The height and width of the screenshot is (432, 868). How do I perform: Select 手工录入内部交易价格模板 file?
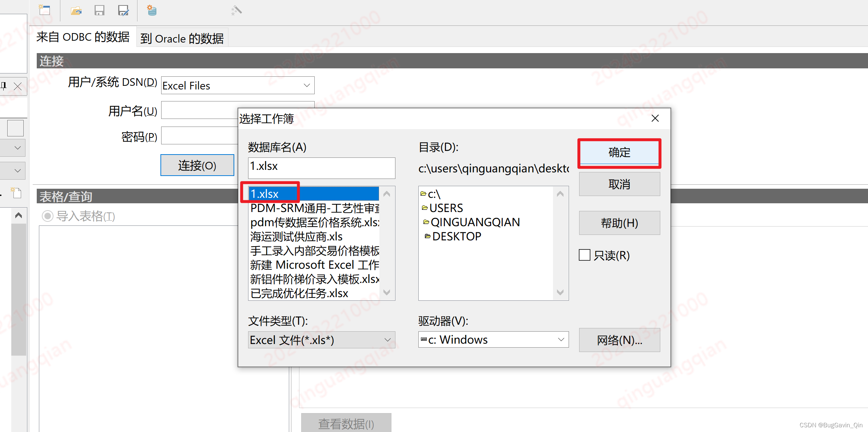[x=314, y=251]
